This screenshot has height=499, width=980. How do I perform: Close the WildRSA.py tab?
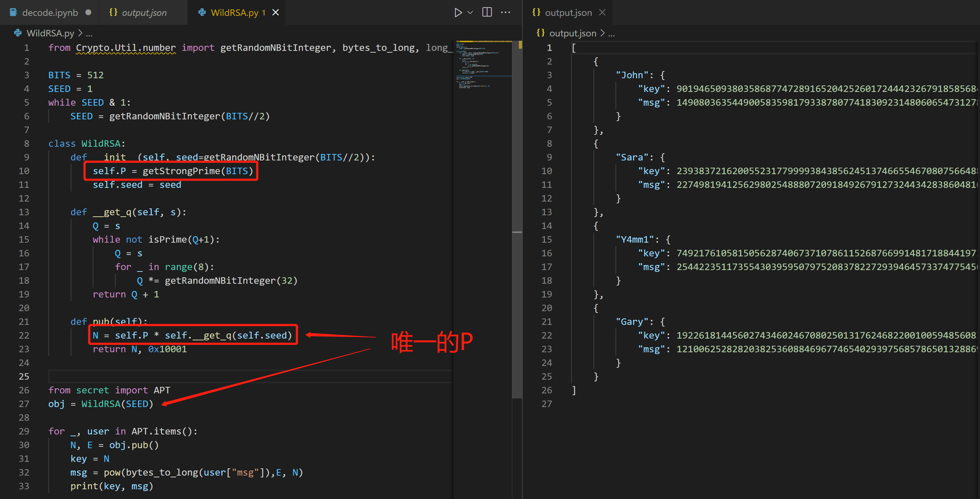[276, 13]
